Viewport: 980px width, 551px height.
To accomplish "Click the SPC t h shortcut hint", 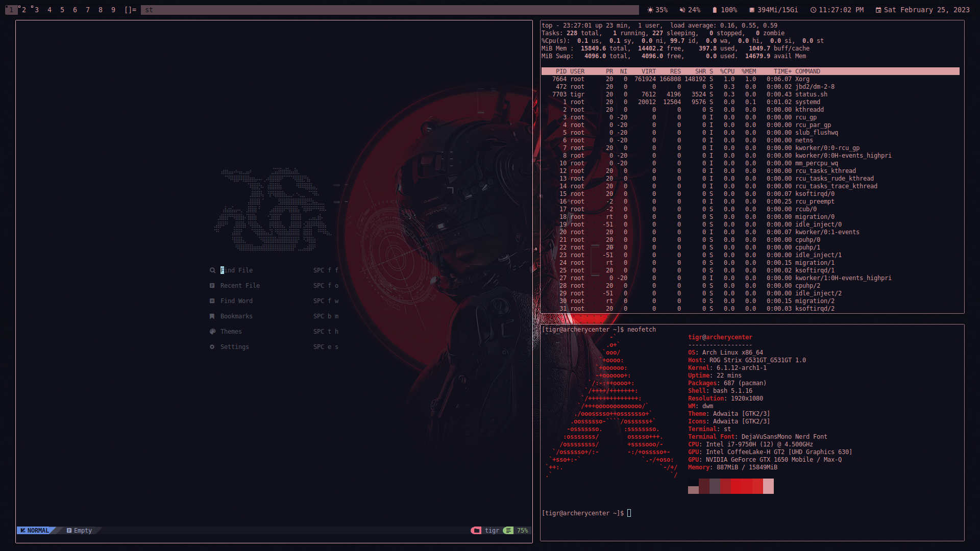I will (x=326, y=332).
